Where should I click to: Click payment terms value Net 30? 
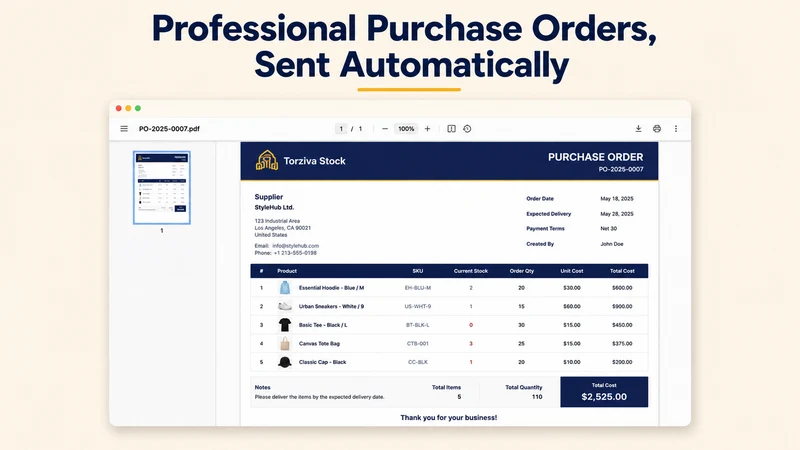coord(609,229)
